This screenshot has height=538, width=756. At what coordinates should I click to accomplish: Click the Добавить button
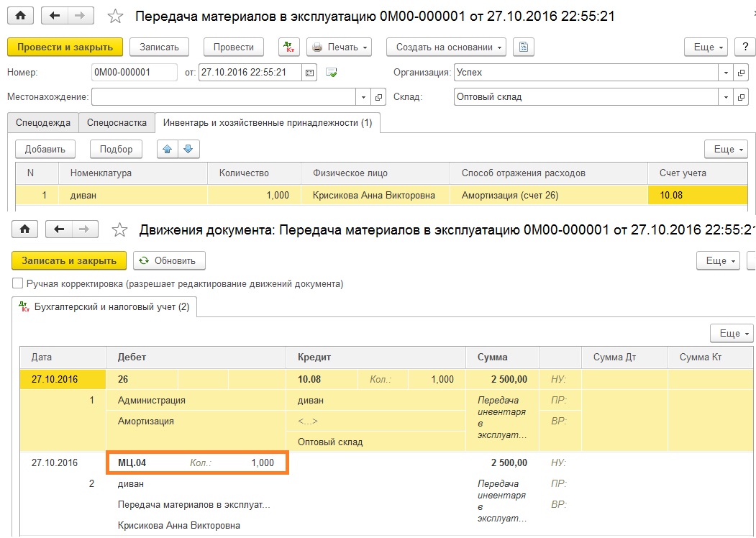pyautogui.click(x=45, y=150)
